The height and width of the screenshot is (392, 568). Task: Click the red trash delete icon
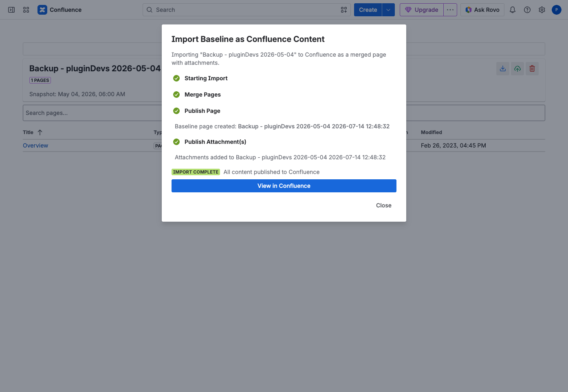tap(532, 68)
